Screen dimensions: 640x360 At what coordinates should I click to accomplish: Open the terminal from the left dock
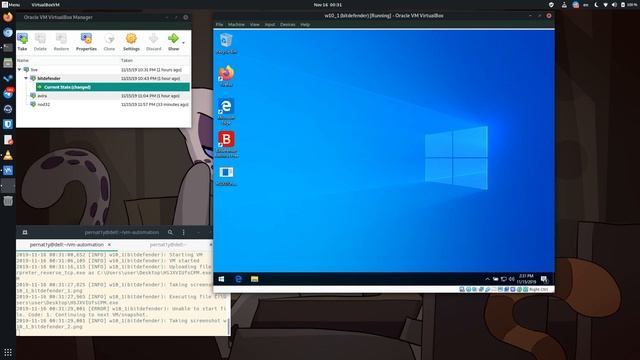click(x=8, y=48)
